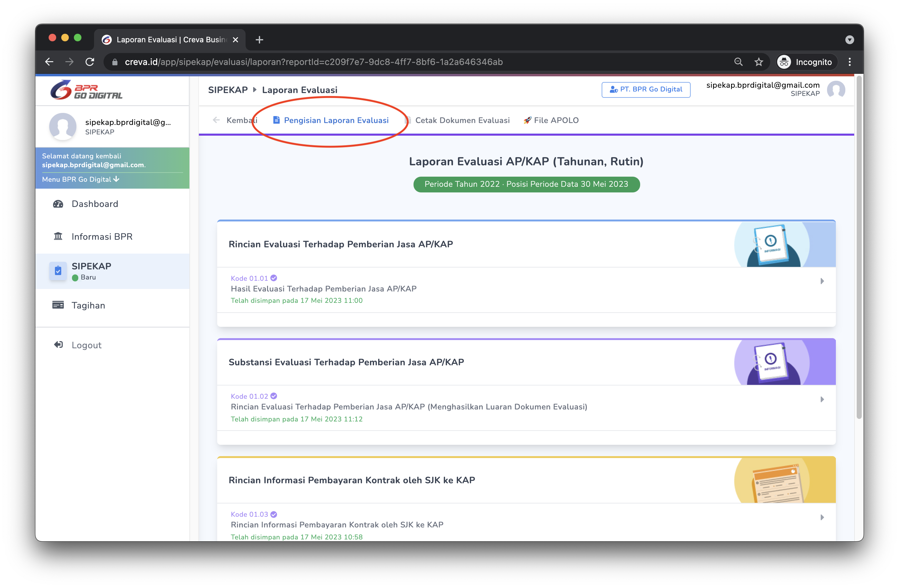The image size is (899, 588).
Task: Click the SIPEKAP clipboard icon
Action: (58, 271)
